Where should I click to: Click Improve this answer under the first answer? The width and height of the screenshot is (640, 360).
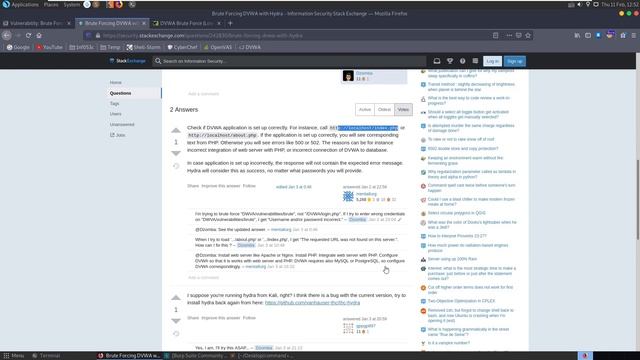221,186
